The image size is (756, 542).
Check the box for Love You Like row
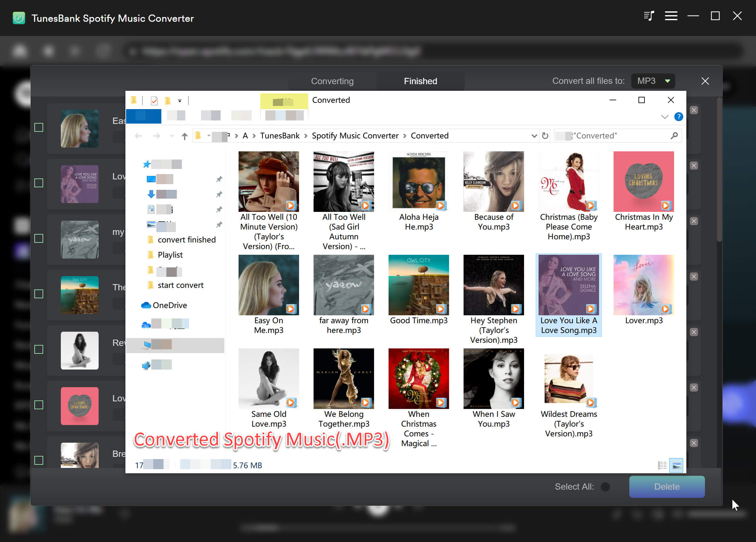(x=39, y=183)
